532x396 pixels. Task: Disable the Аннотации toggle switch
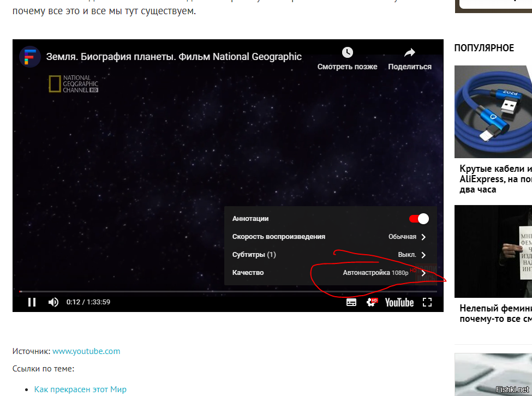click(419, 219)
